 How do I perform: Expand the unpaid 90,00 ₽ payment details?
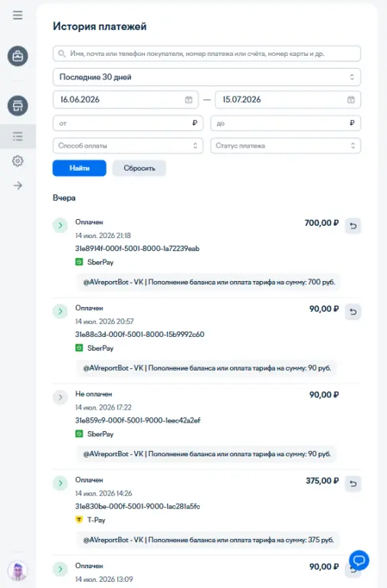coord(60,397)
